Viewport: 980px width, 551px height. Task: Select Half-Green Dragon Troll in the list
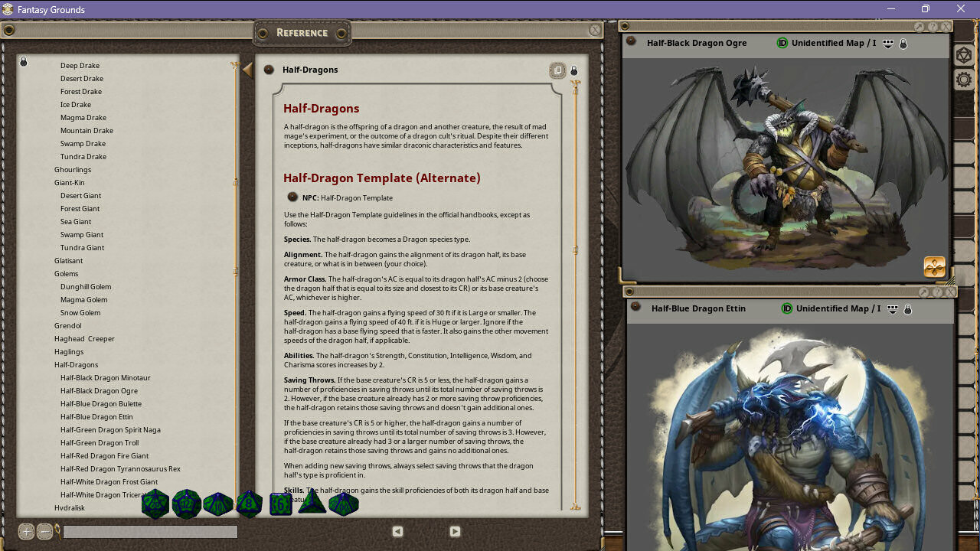click(100, 443)
